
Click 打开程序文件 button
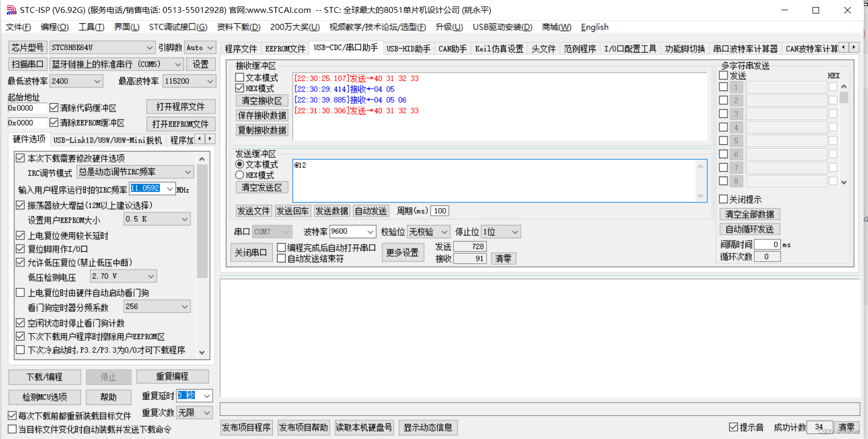point(180,107)
